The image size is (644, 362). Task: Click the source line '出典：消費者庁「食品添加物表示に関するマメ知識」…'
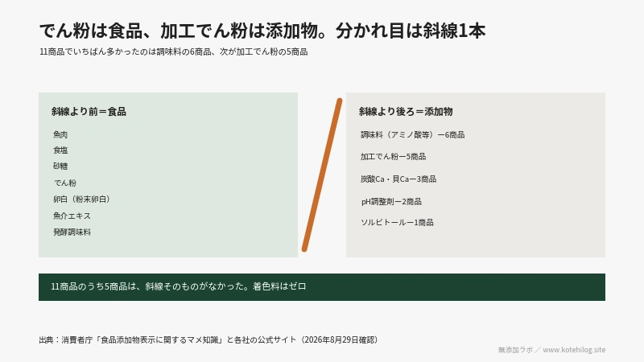208,339
